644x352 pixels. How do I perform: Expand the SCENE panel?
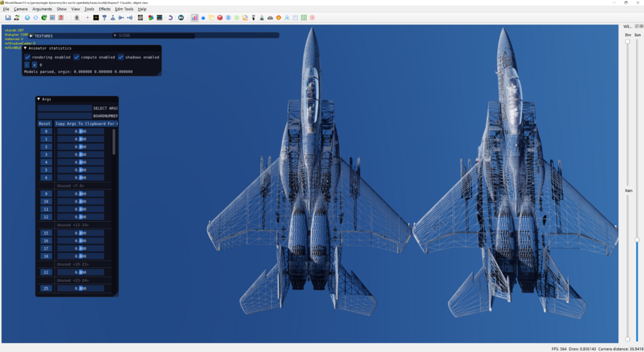coord(115,35)
